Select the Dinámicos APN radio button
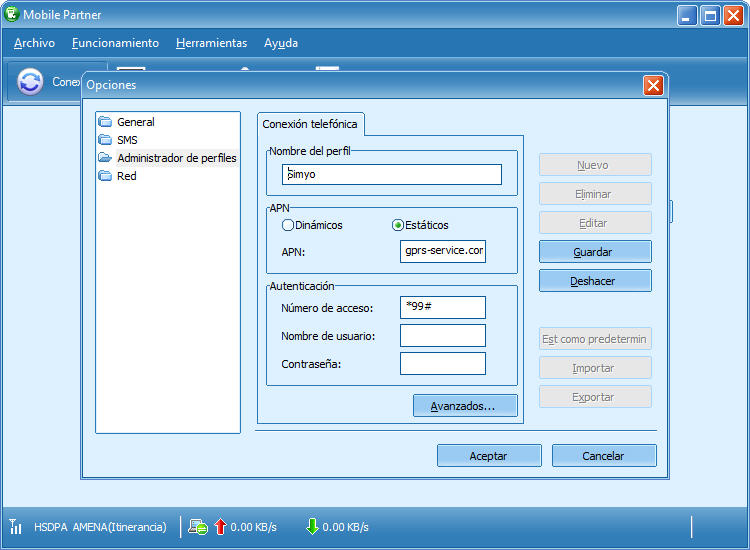750x550 pixels. tap(288, 225)
